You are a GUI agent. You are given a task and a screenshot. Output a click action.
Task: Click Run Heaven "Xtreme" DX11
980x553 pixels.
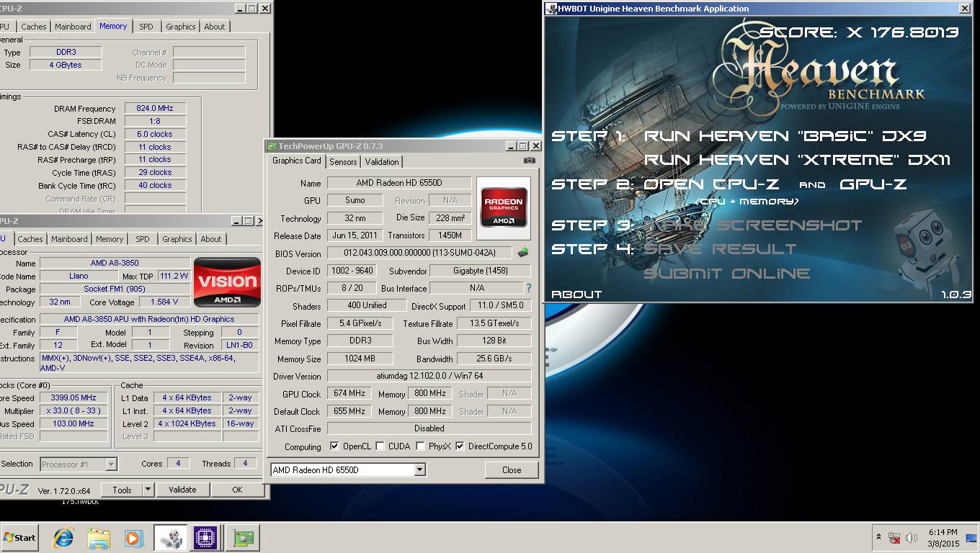pyautogui.click(x=798, y=160)
